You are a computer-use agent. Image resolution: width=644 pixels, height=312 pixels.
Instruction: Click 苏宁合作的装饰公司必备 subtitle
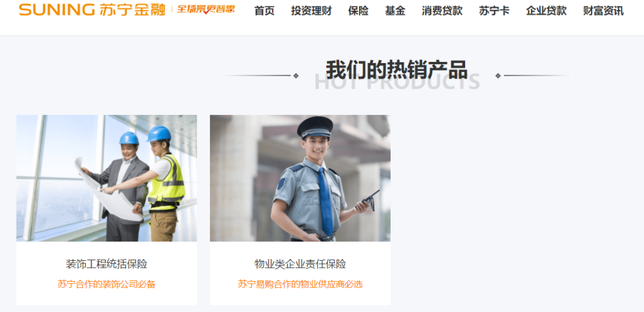tap(106, 284)
